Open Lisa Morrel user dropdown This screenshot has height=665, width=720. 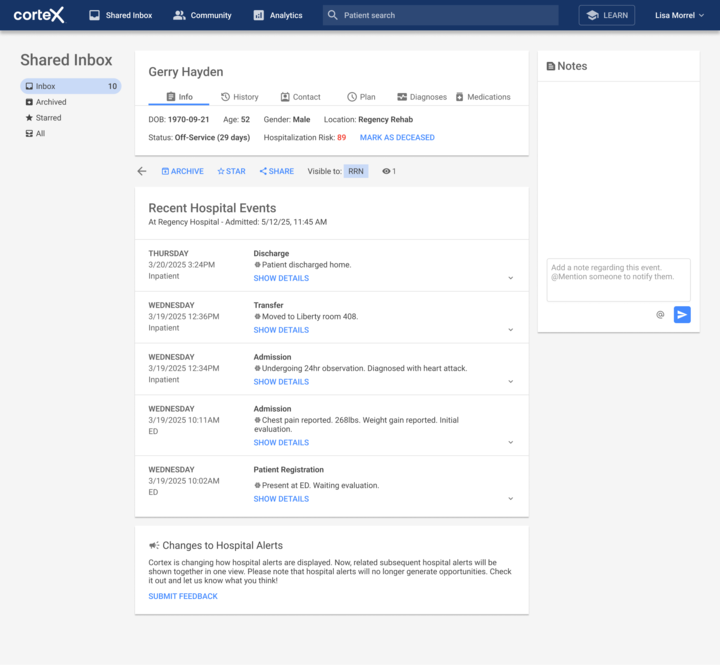point(679,15)
